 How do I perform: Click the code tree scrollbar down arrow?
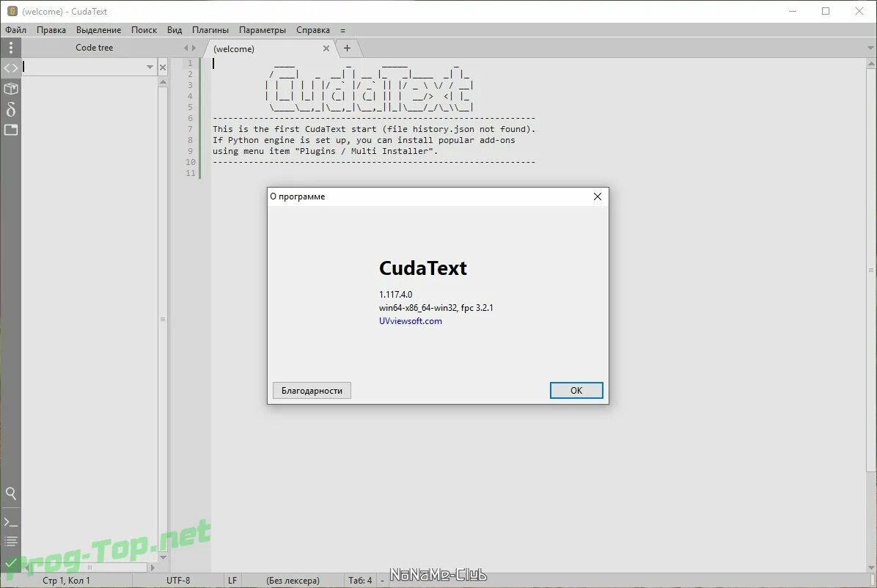[163, 557]
